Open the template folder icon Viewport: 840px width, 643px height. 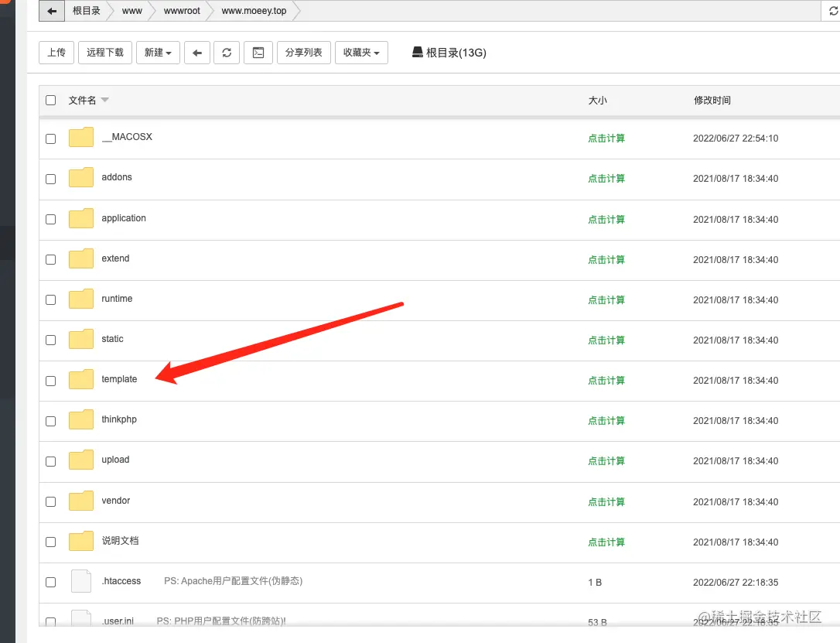pyautogui.click(x=81, y=379)
